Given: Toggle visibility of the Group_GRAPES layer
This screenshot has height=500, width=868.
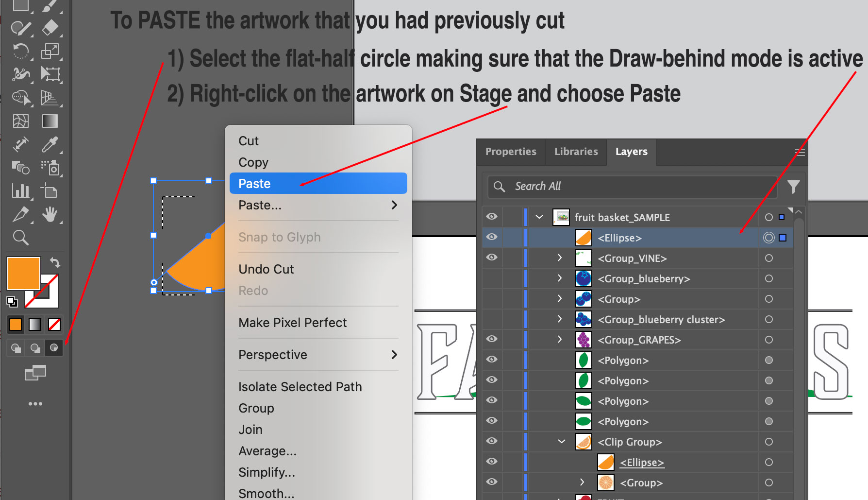Looking at the screenshot, I should click(492, 339).
